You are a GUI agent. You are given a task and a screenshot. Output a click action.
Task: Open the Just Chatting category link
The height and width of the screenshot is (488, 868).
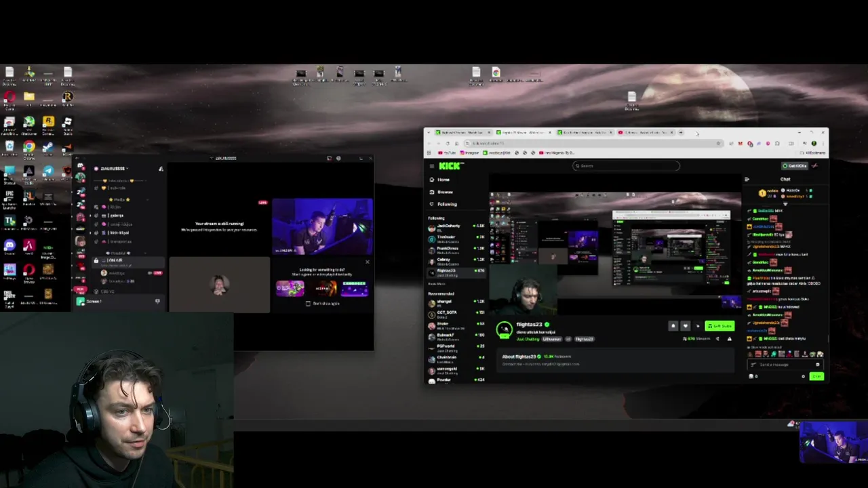coord(528,339)
